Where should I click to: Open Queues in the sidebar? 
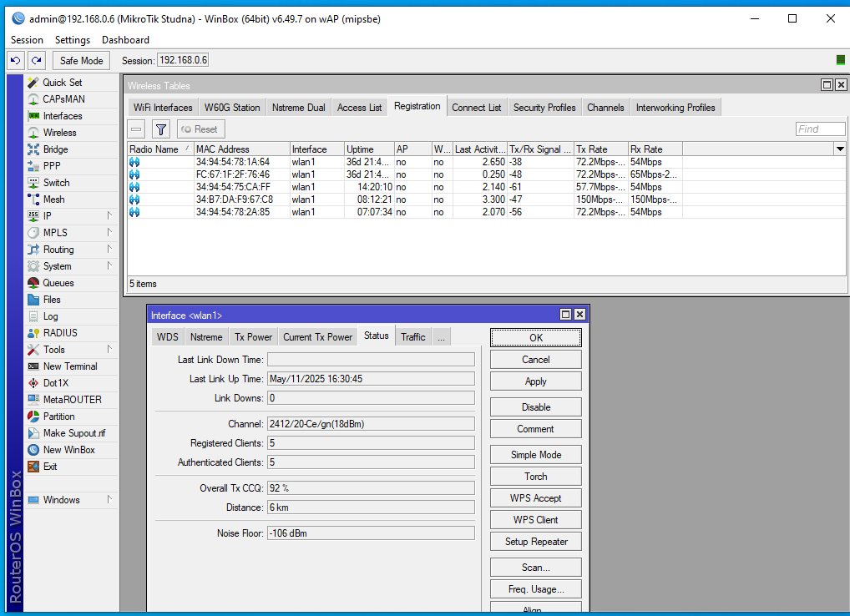tap(71, 283)
